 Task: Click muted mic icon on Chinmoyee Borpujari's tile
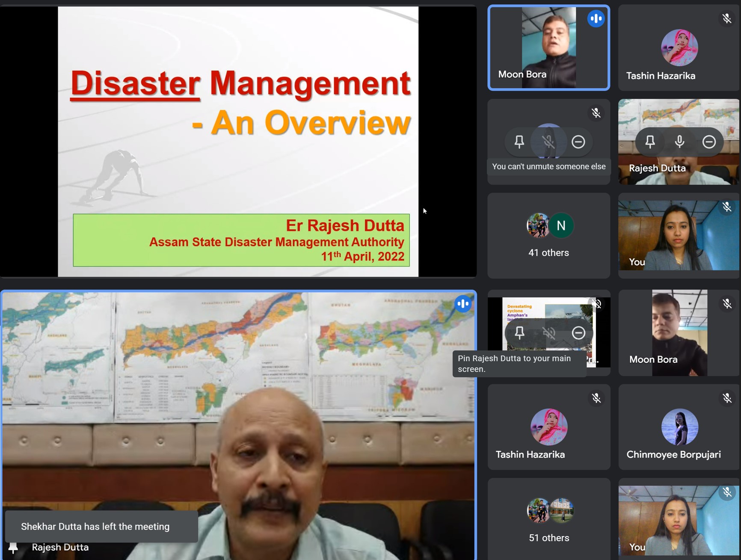coord(727,398)
